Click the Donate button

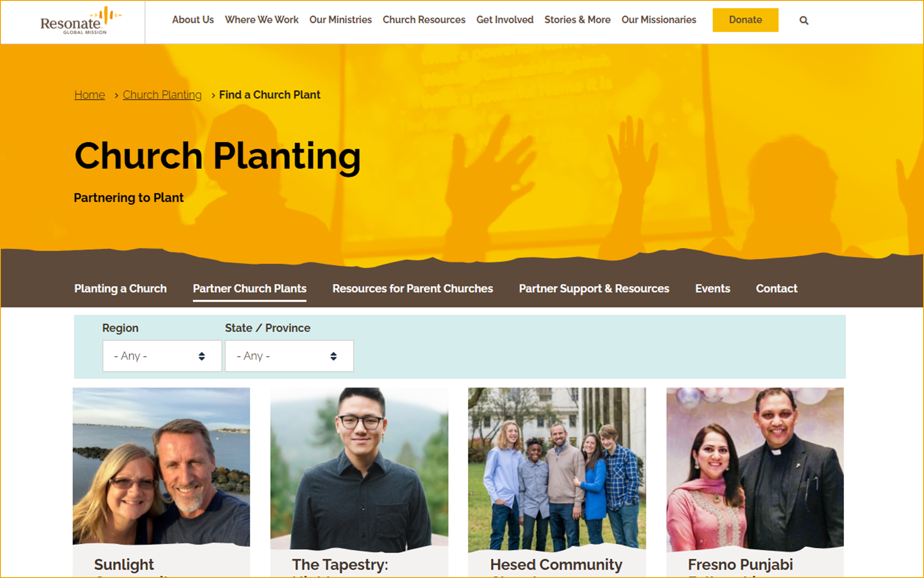tap(745, 20)
